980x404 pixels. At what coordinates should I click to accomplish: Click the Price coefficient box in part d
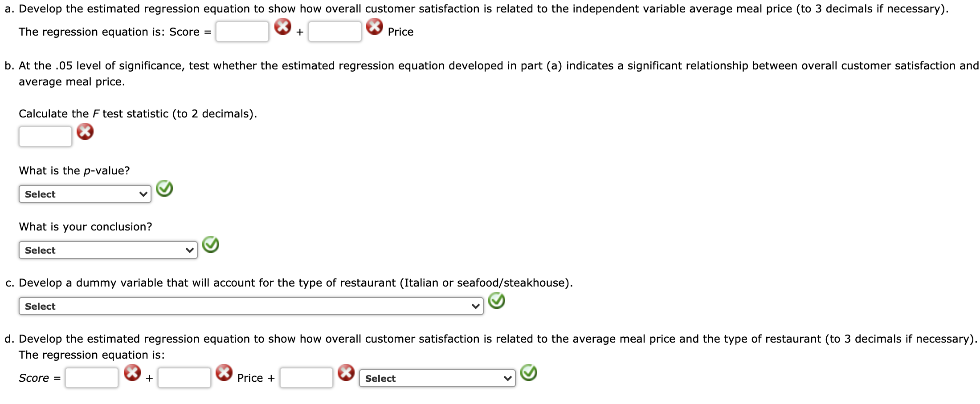tap(184, 378)
